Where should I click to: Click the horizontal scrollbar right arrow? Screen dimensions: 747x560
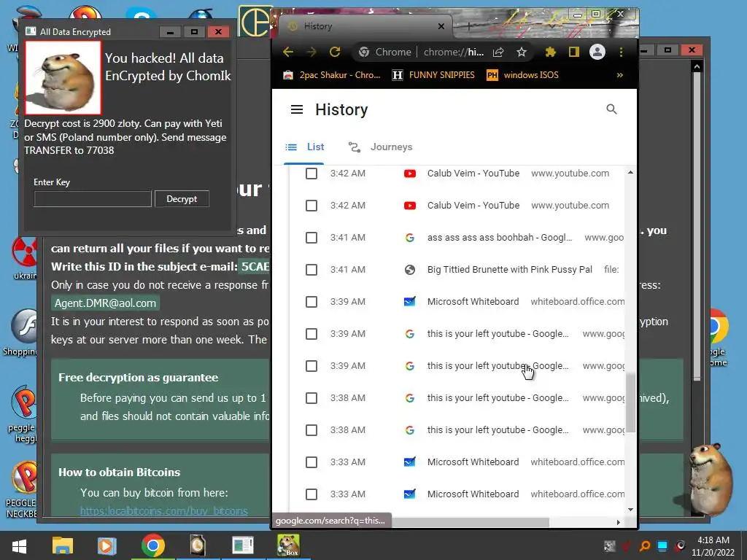pos(619,522)
